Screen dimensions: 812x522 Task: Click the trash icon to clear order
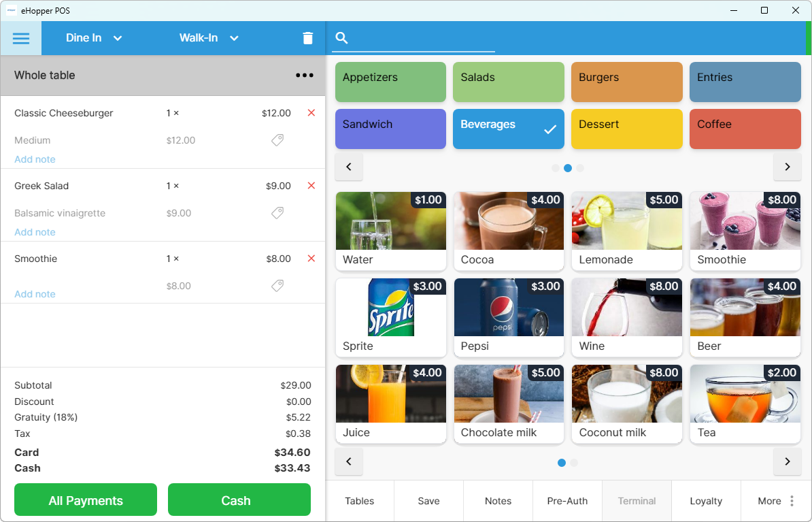(308, 38)
